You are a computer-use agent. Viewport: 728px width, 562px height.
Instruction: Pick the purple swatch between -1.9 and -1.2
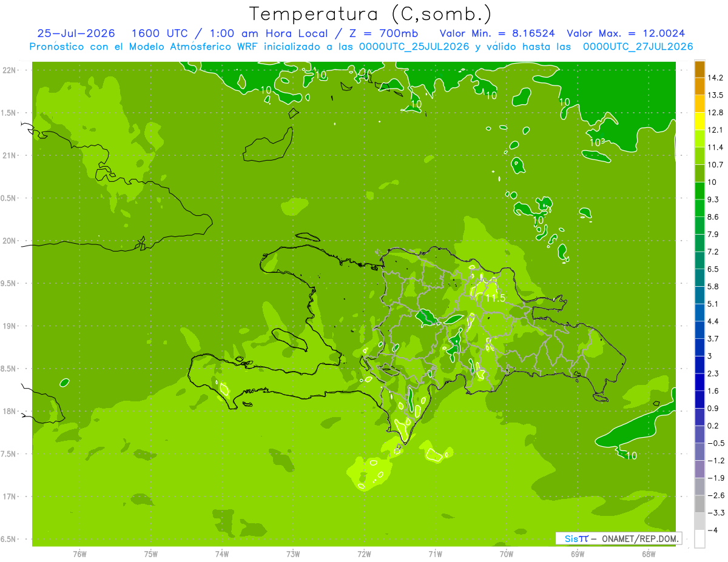pyautogui.click(x=699, y=469)
